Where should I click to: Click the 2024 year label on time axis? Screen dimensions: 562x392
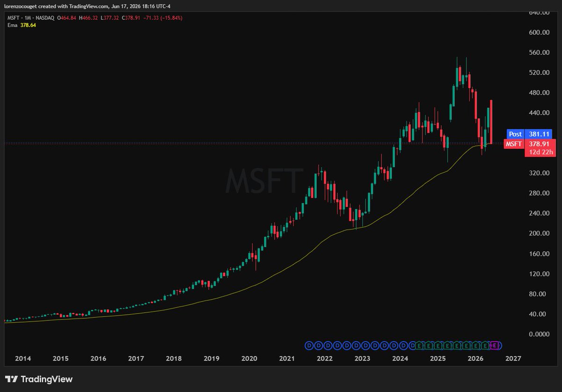pos(400,358)
